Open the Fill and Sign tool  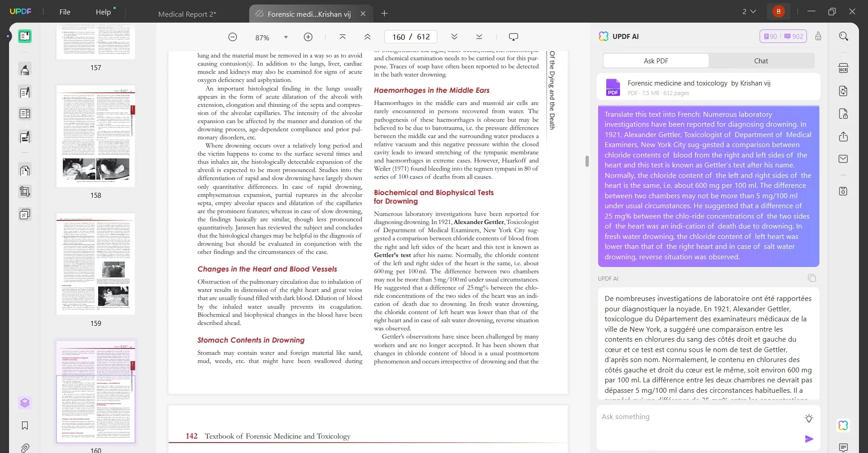tap(25, 137)
